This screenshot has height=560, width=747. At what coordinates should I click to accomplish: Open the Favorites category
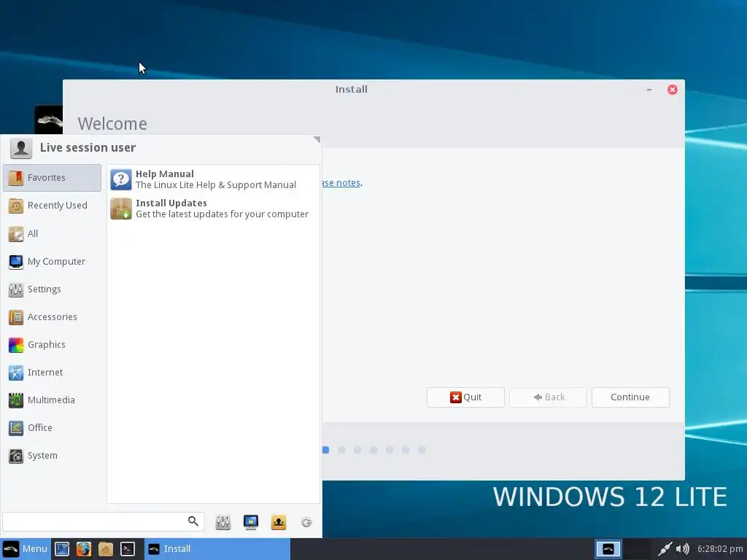pyautogui.click(x=52, y=178)
